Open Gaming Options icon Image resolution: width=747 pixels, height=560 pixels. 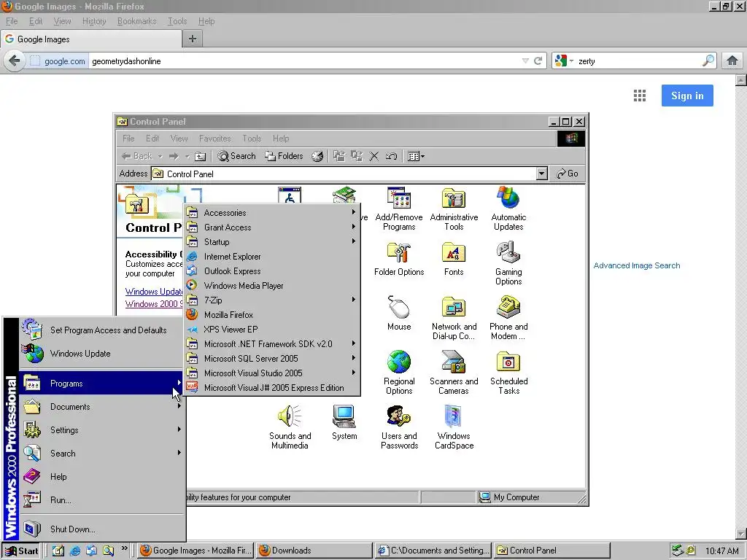click(508, 263)
